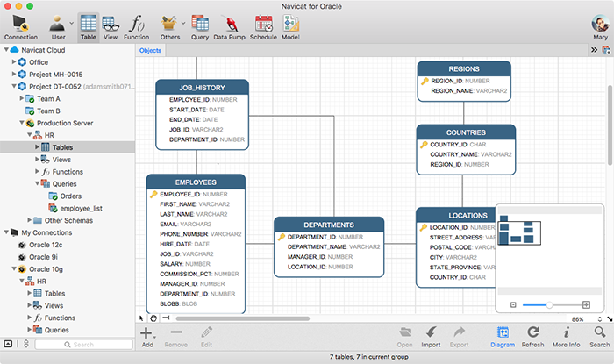Click the Add table button

pos(147,338)
